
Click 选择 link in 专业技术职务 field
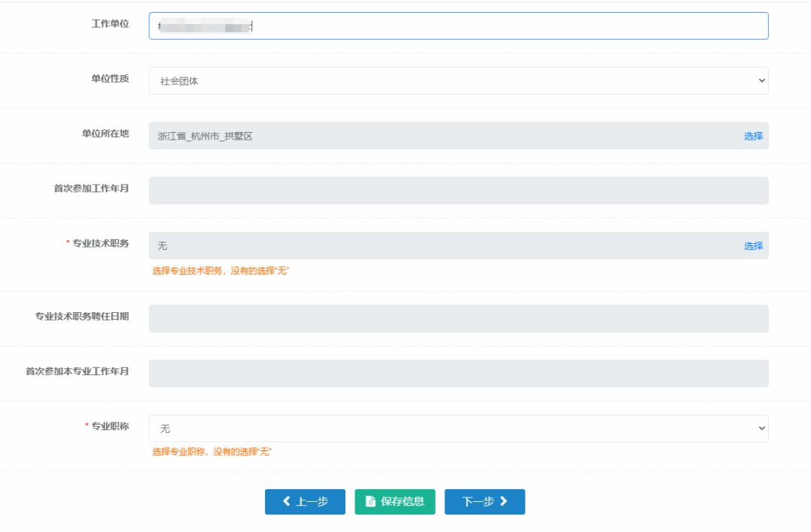[x=753, y=245]
